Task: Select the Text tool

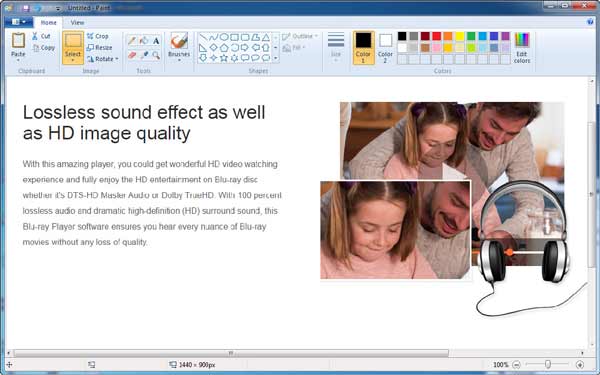Action: pos(156,41)
